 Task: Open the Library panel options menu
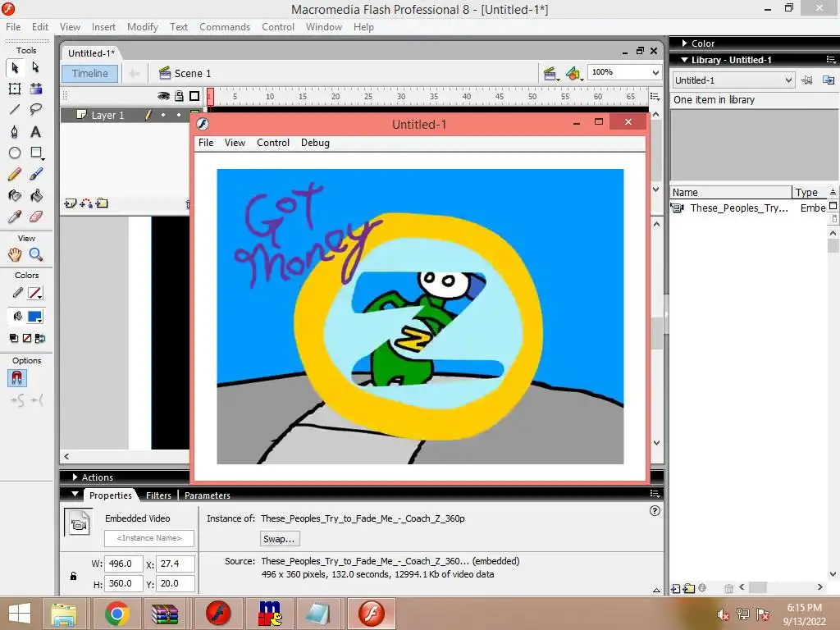click(x=831, y=60)
